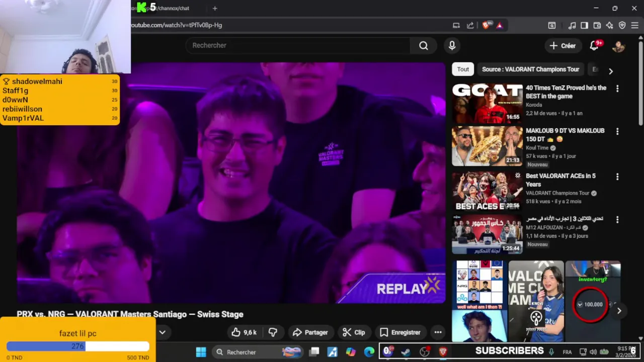The image size is (644, 362).
Task: Open the MAKLOUB video thumbnail 21:13
Action: (487, 146)
